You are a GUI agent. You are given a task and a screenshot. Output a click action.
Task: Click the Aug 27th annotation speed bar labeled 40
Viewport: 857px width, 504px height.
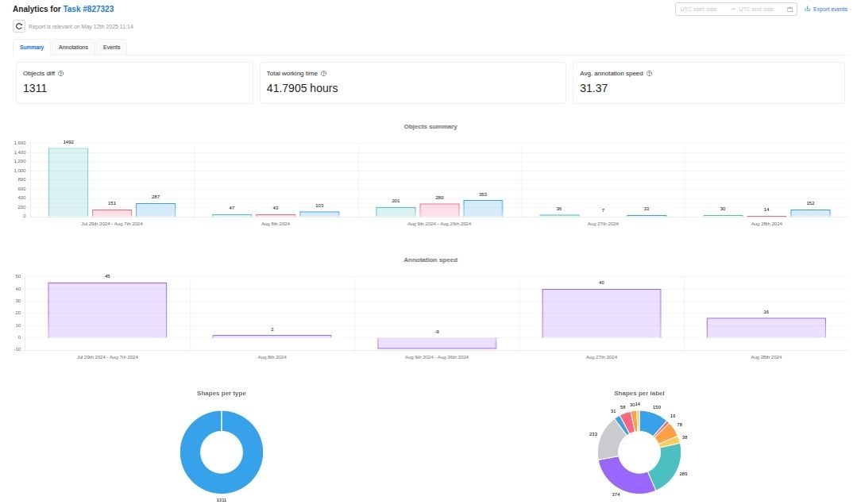[x=601, y=313]
